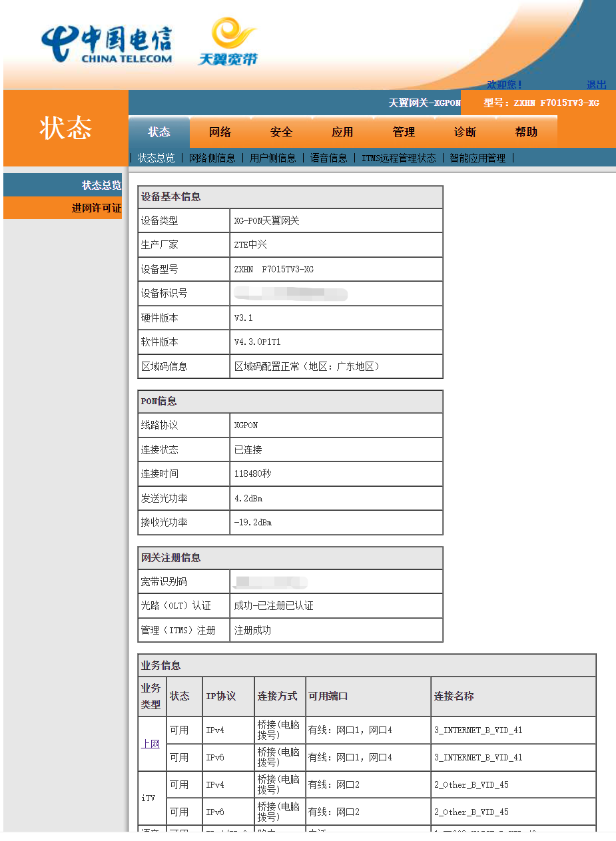Open 网络侧信息 submenu
616x841 pixels.
tap(212, 158)
